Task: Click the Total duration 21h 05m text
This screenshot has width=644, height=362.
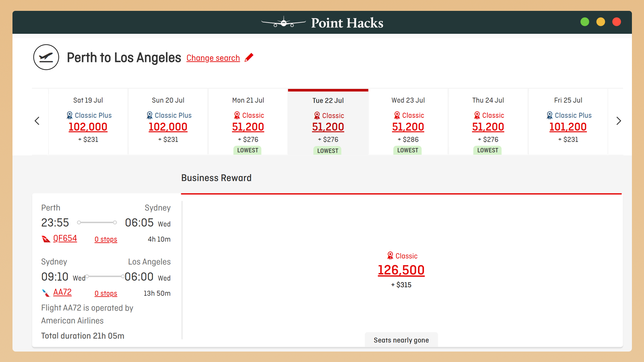Action: pos(83,336)
